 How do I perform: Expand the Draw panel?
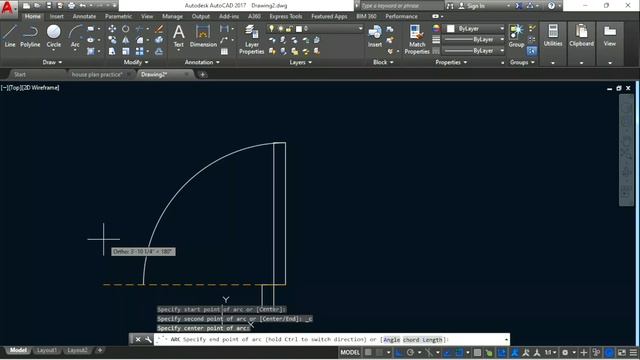click(52, 62)
